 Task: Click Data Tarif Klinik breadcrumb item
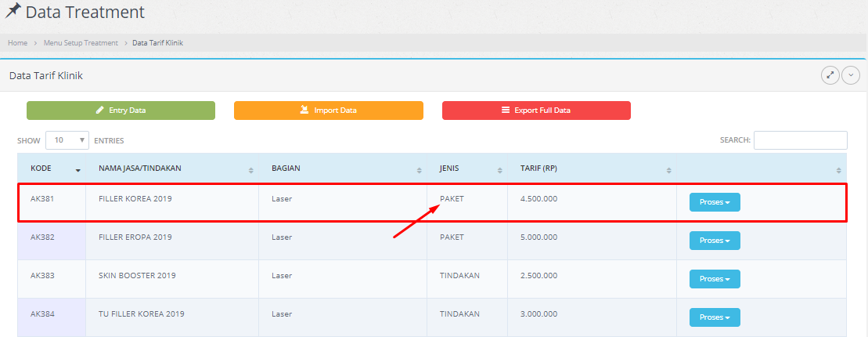coord(158,42)
